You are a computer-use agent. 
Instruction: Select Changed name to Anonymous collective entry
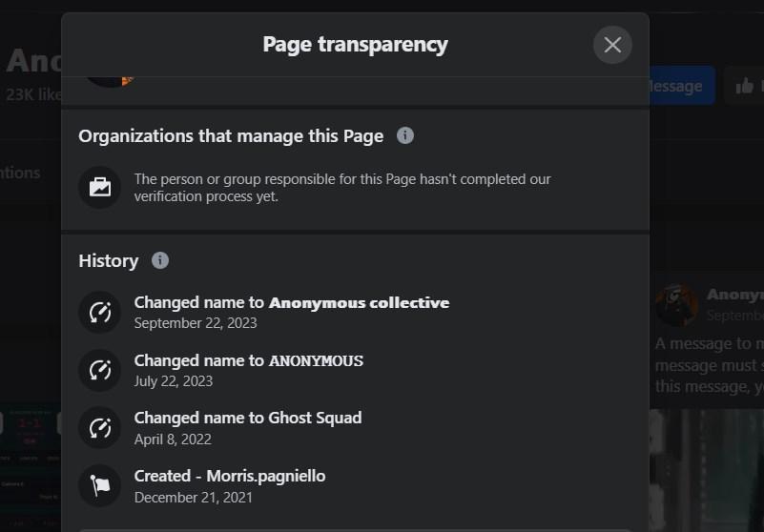click(291, 313)
